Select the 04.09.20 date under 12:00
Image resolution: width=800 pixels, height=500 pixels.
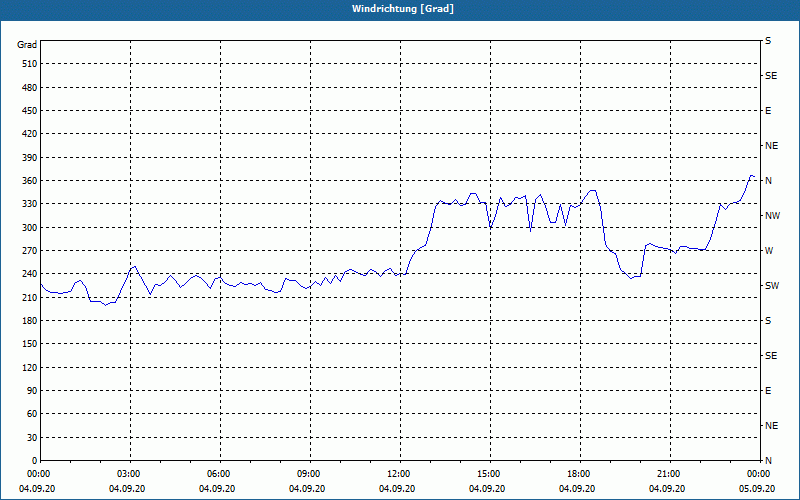[x=397, y=489]
